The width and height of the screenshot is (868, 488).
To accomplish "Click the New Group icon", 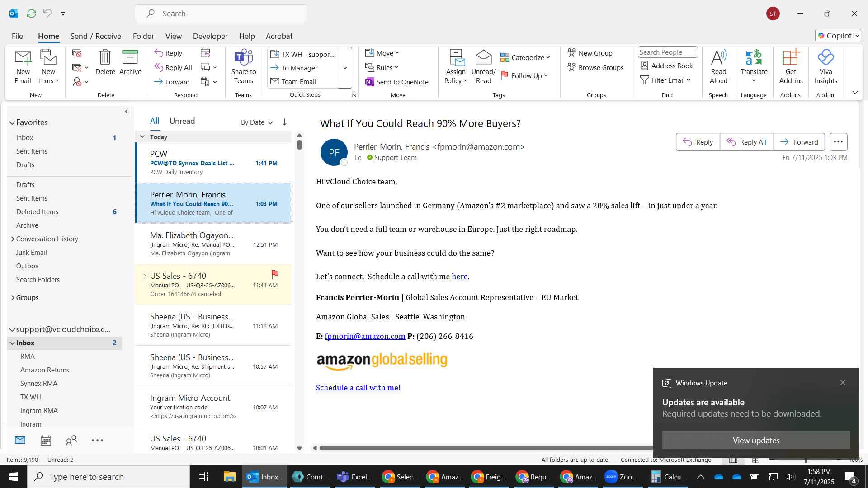I will [x=572, y=53].
